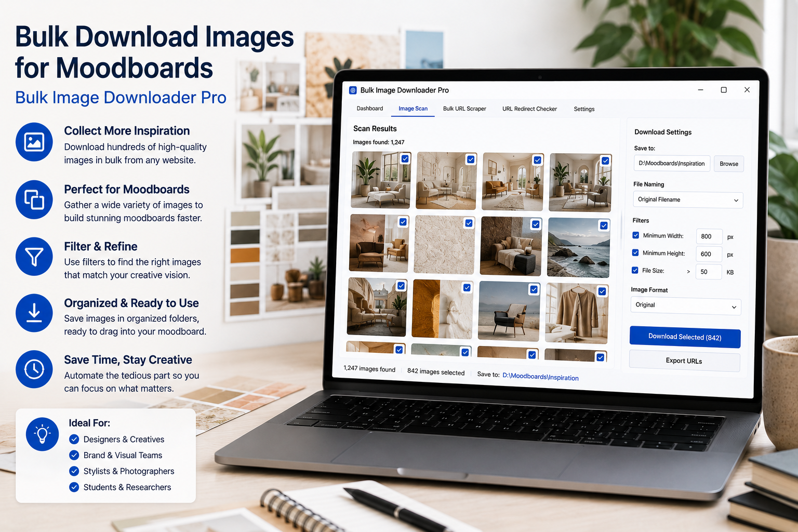Click the 'Scan Results' heading

pyautogui.click(x=375, y=129)
